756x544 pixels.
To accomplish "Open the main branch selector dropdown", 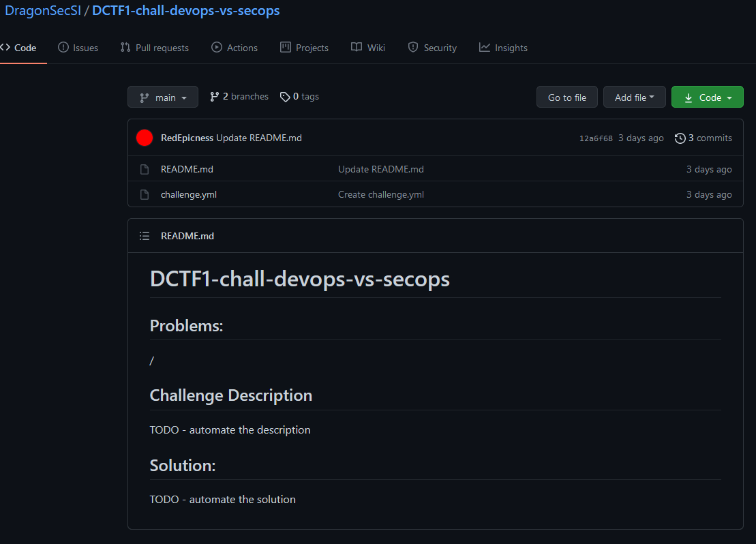I will (x=163, y=97).
